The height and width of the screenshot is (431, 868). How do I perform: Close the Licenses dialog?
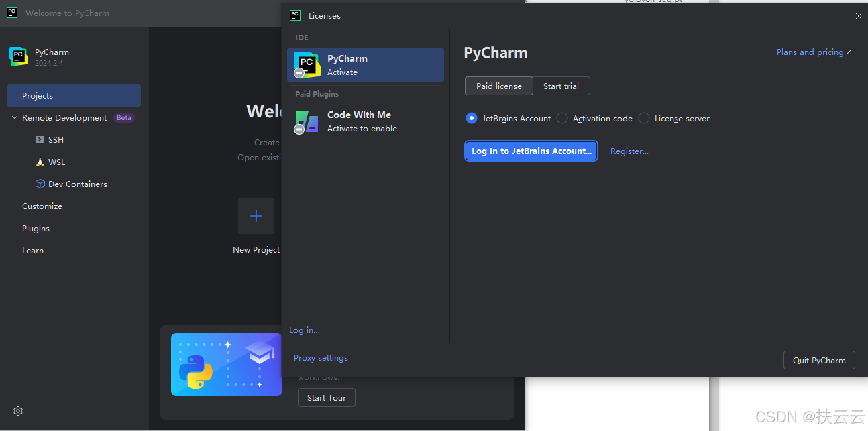click(x=858, y=16)
